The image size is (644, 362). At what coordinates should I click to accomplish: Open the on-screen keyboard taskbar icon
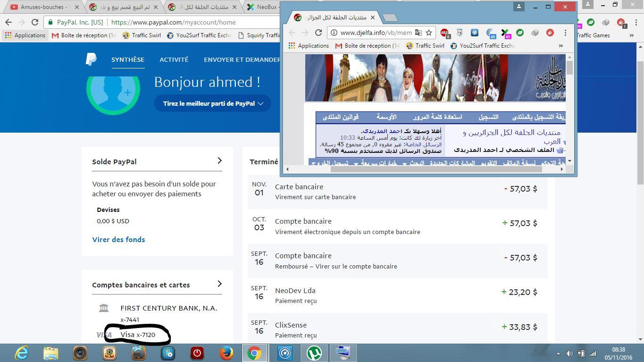[x=343, y=353]
